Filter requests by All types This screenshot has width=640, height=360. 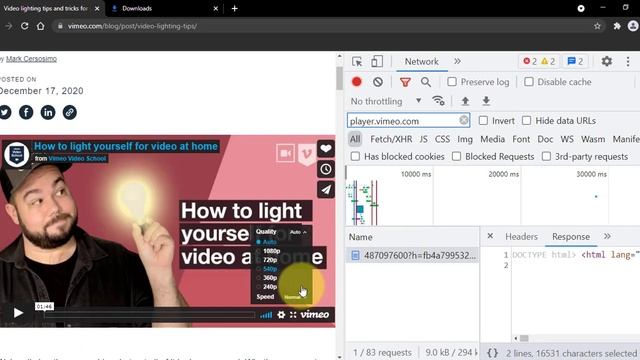coord(355,139)
